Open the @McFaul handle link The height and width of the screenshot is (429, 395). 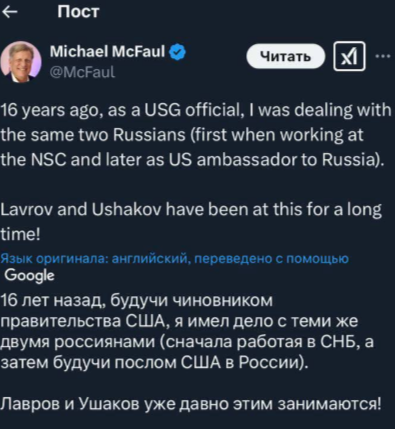82,72
